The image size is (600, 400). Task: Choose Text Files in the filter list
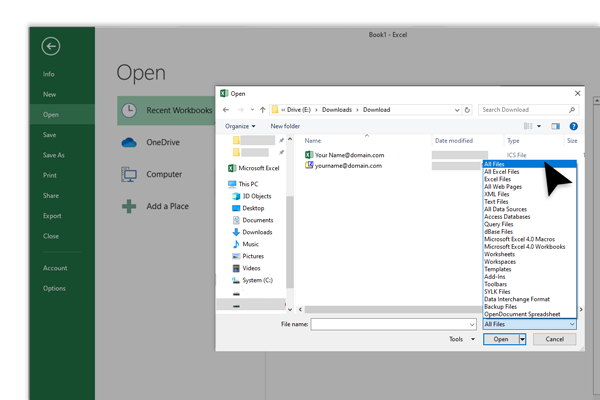pyautogui.click(x=496, y=202)
